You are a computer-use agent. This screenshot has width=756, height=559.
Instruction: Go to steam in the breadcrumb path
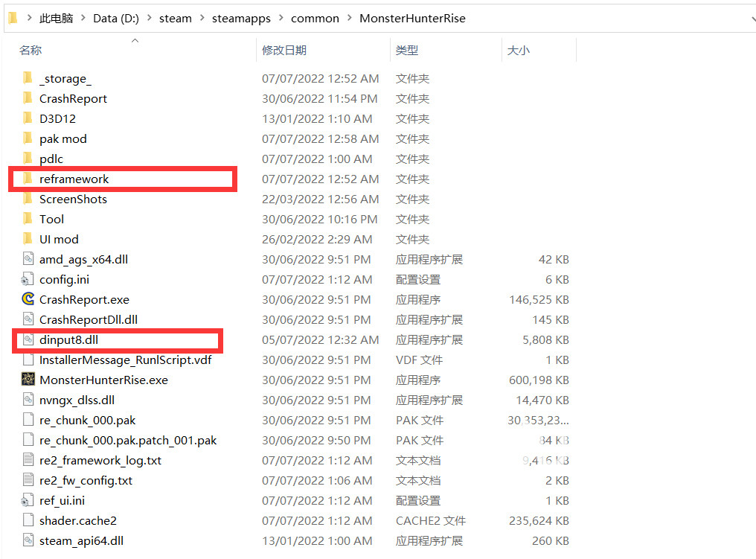175,18
